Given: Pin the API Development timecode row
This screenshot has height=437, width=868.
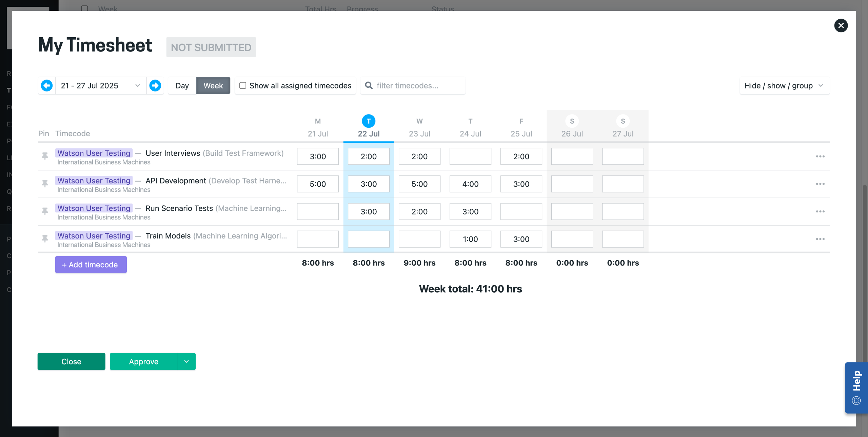Looking at the screenshot, I should tap(45, 184).
